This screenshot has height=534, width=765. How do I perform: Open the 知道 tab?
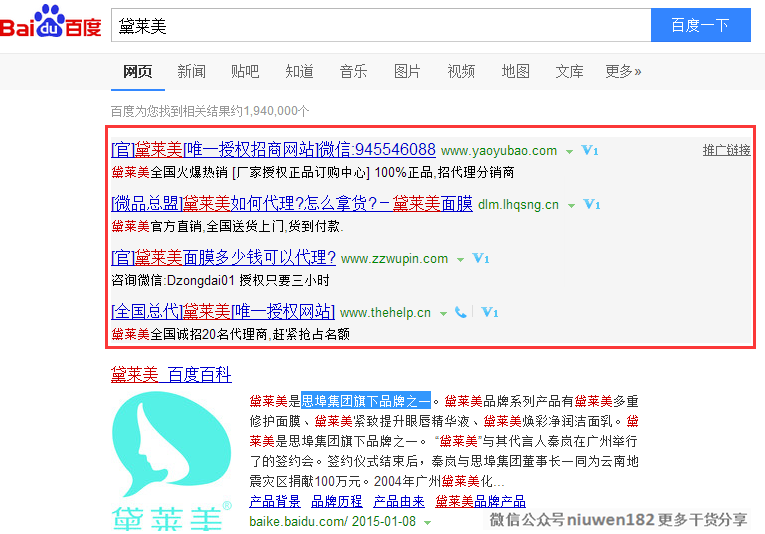coord(299,72)
